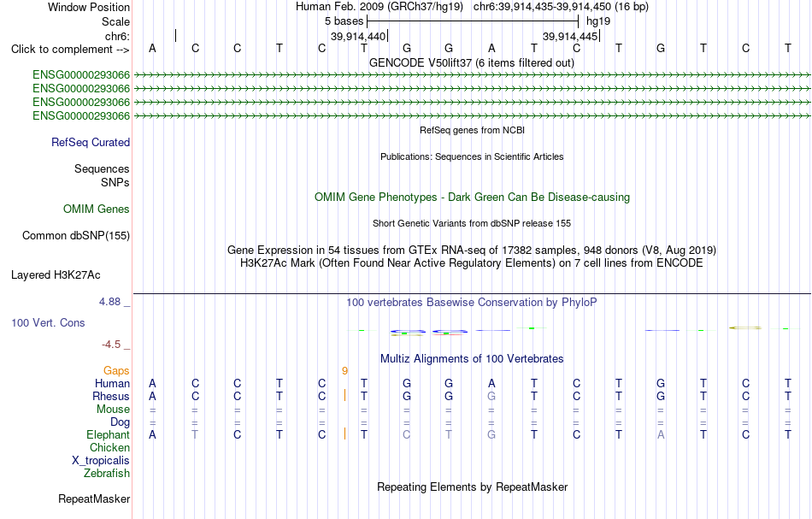The height and width of the screenshot is (519, 812).
Task: Click the 39,914,445 ruler position marker
Action: (x=571, y=36)
